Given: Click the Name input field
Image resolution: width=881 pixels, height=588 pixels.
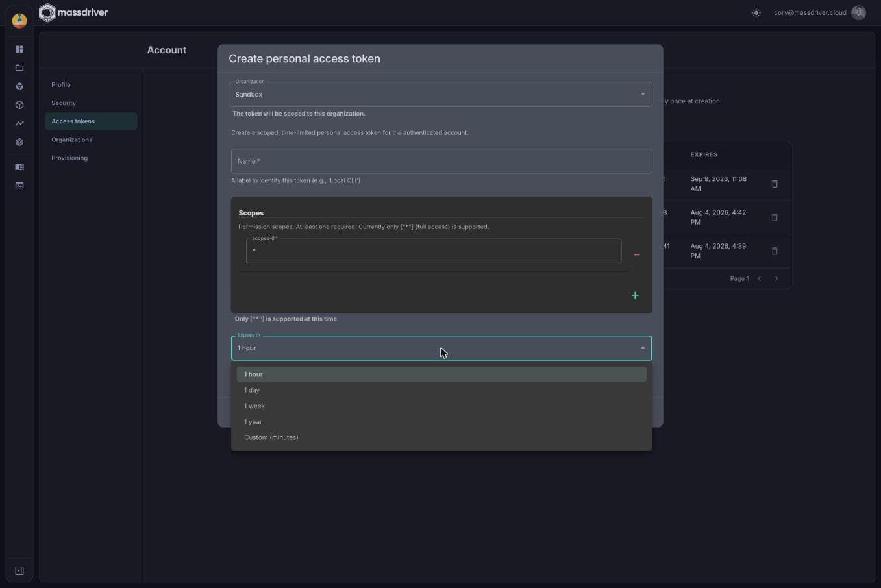Looking at the screenshot, I should point(441,161).
